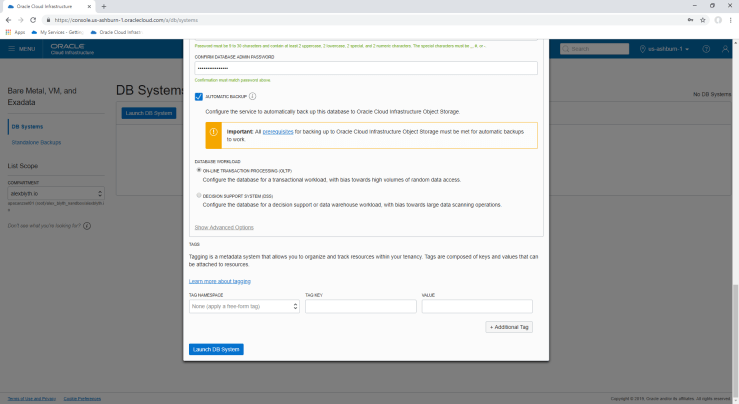Select Decision Support System (DSS) radio
Screen dimensions: 739x404
(199, 197)
